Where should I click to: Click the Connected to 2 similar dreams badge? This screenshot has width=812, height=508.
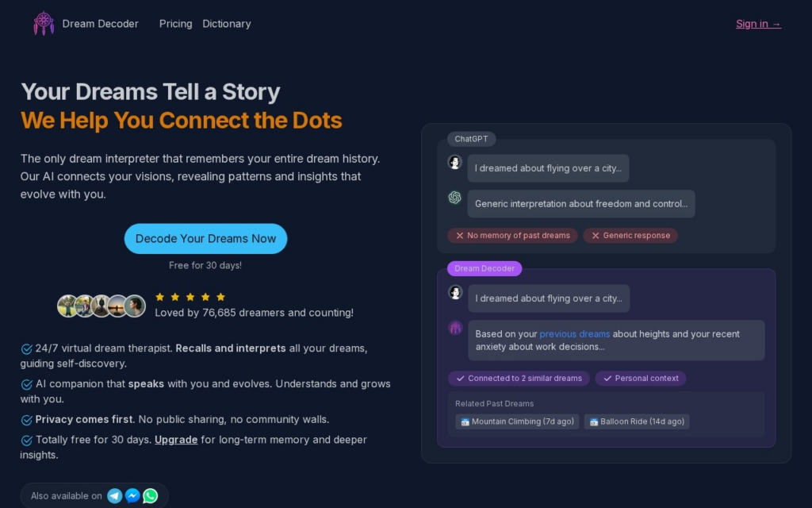(519, 379)
